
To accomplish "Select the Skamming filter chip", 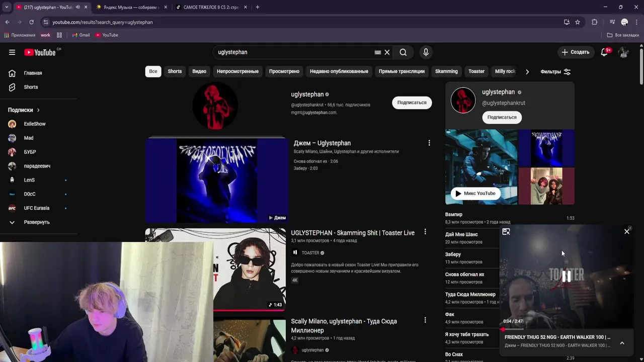I will pyautogui.click(x=446, y=71).
